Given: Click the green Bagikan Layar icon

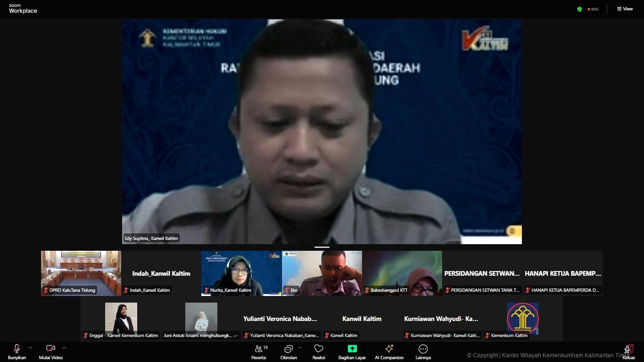Looking at the screenshot, I should [x=352, y=349].
